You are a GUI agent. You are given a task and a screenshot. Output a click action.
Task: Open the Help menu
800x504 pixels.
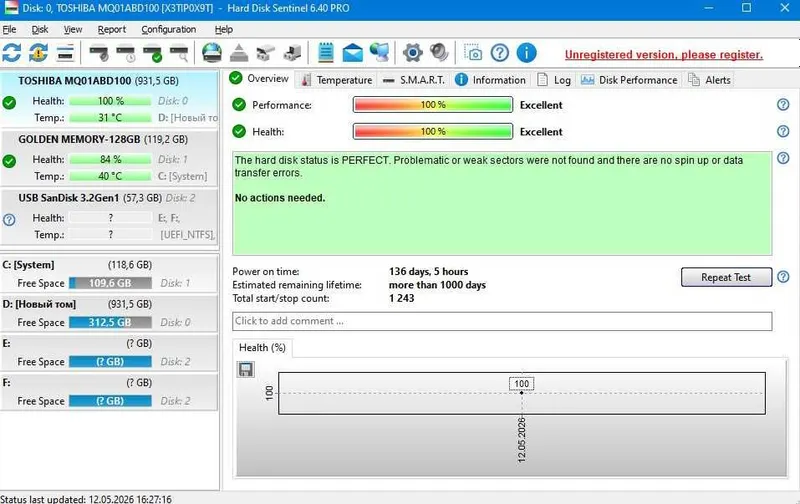[223, 29]
